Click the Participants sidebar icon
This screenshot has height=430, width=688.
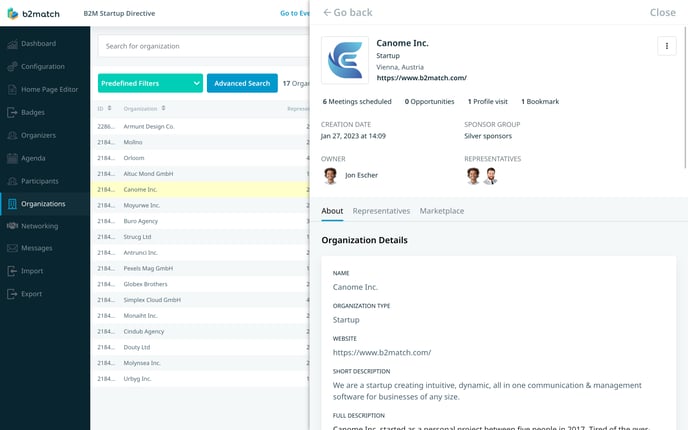(12, 181)
